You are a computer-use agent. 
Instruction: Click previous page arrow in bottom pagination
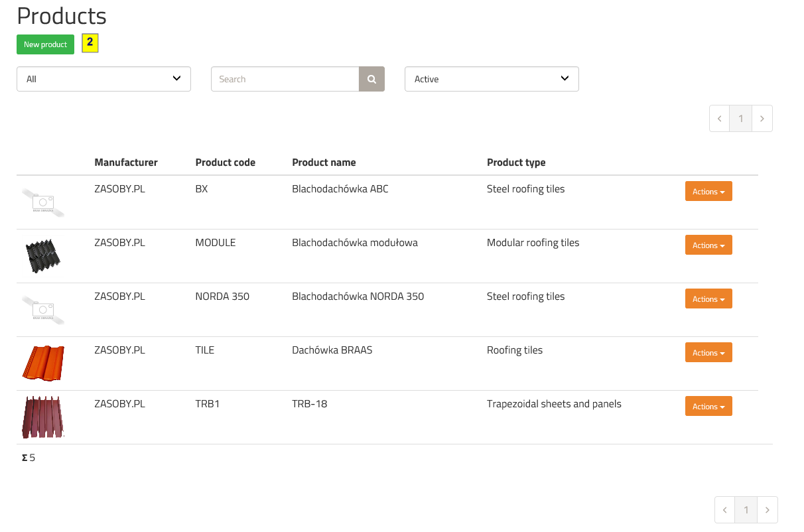tap(724, 510)
